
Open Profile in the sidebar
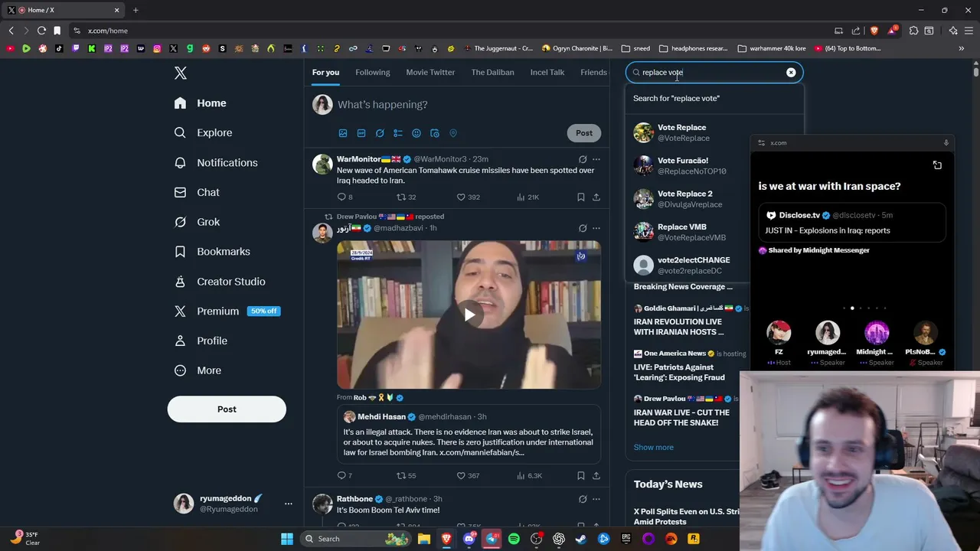[201, 341]
